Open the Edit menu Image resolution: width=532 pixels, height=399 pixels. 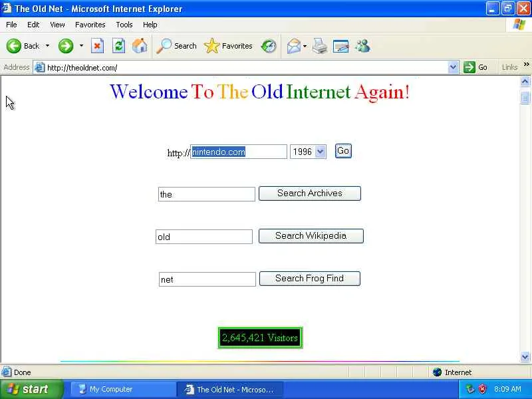(33, 25)
